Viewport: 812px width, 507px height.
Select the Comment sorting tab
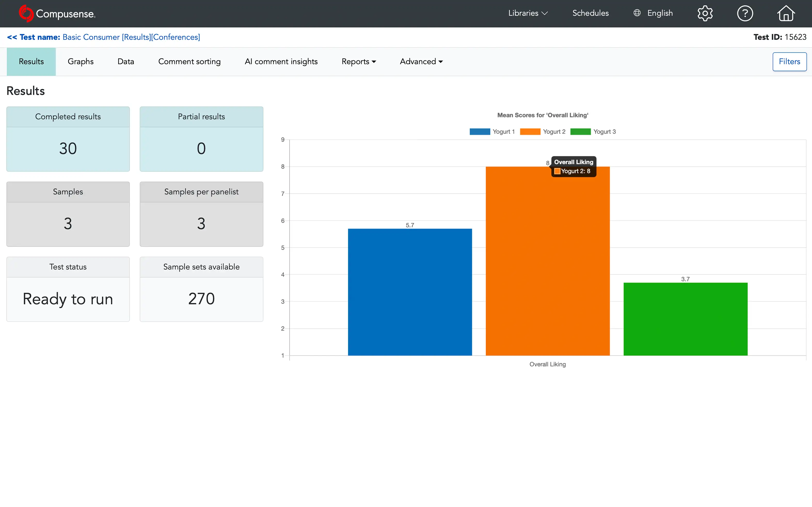click(189, 62)
